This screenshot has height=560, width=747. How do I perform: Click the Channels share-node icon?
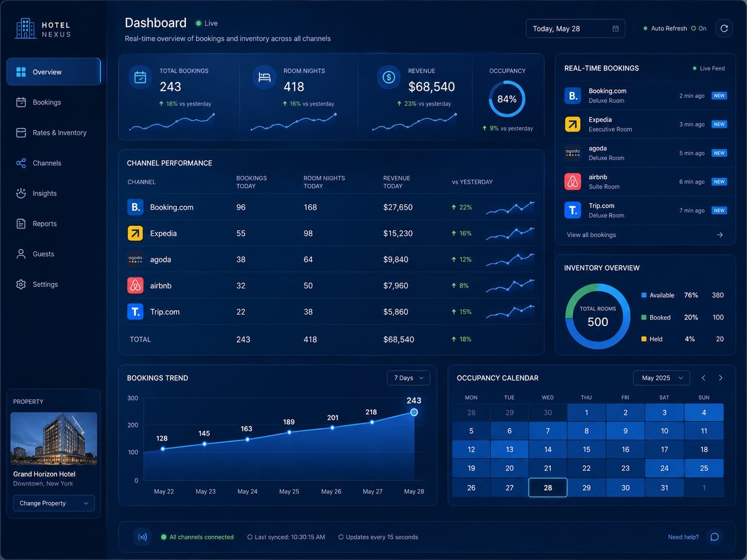point(21,163)
